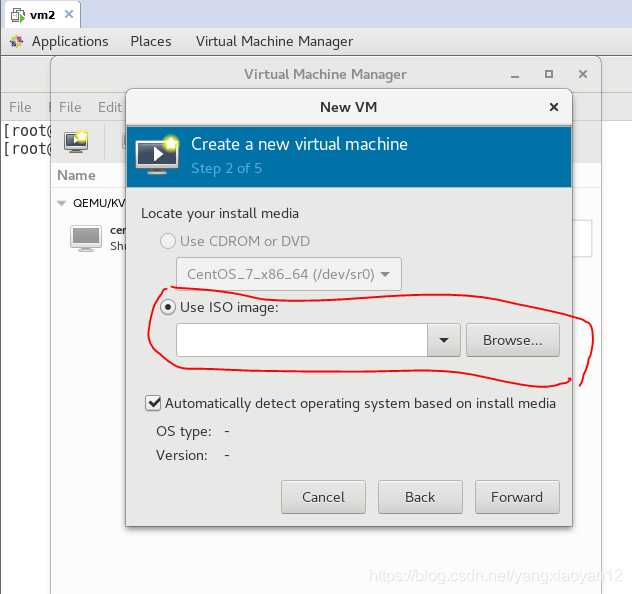
Task: Click the Cancel button
Action: coord(323,497)
